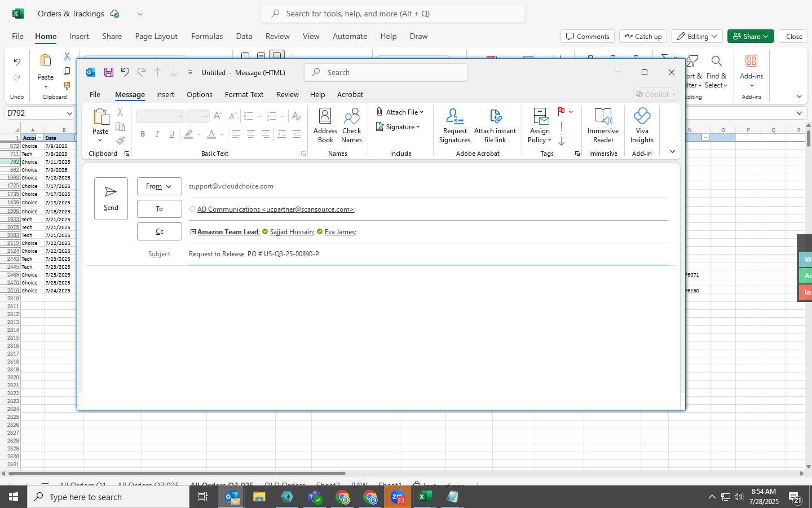This screenshot has width=812, height=508.
Task: Click Excel Catch up button
Action: tap(643, 36)
